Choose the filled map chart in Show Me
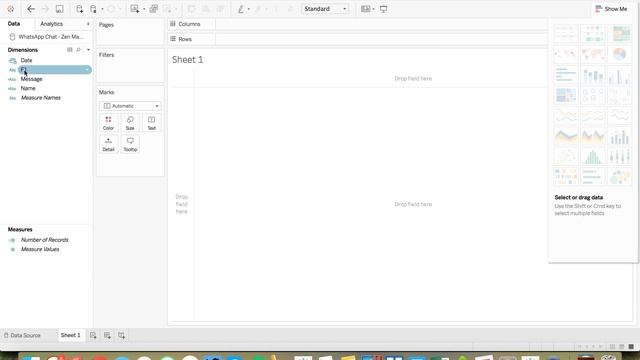Screen dimensions: 640x360 point(593,54)
